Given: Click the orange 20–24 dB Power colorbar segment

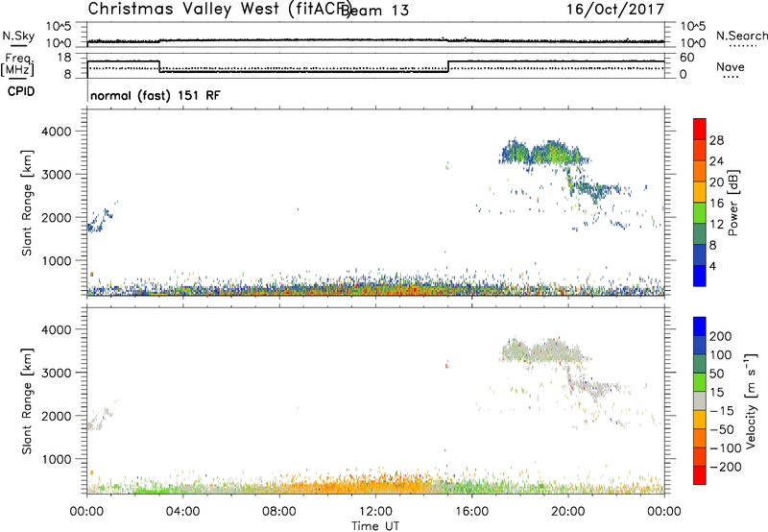Looking at the screenshot, I should pyautogui.click(x=700, y=171).
